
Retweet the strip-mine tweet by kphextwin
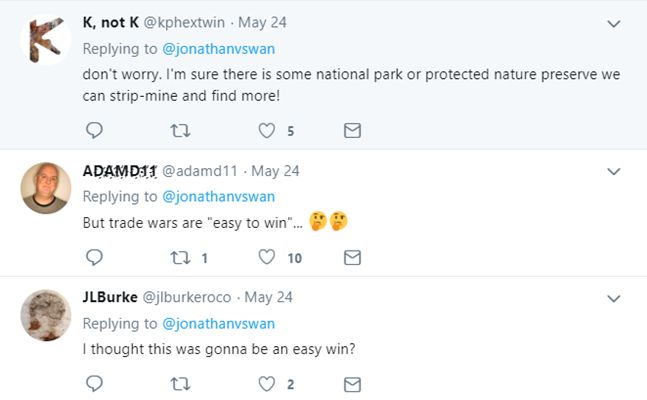(181, 130)
